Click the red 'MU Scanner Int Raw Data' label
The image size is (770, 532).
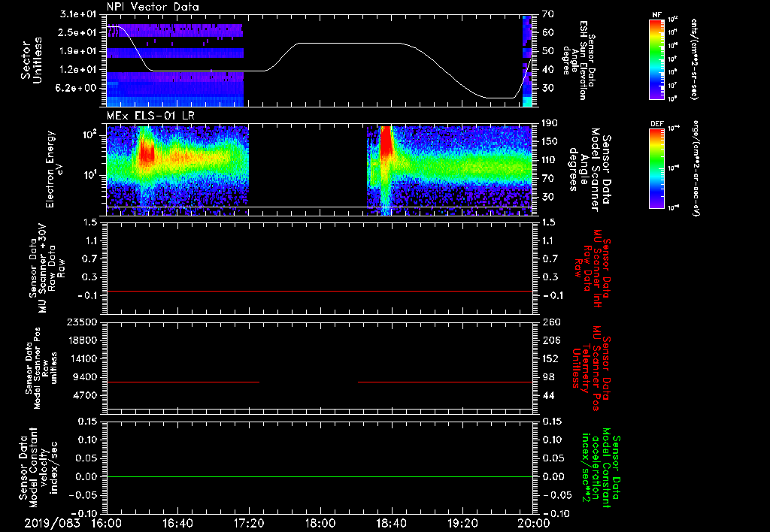click(x=593, y=268)
